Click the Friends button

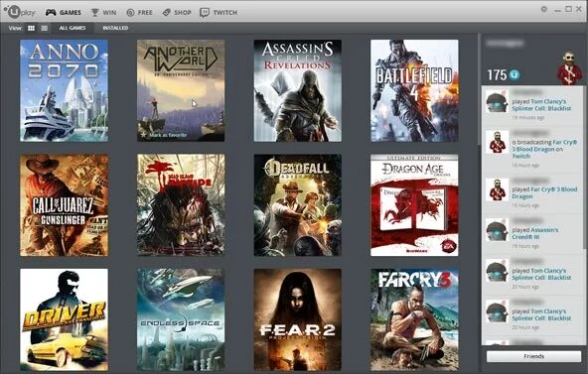tap(533, 356)
